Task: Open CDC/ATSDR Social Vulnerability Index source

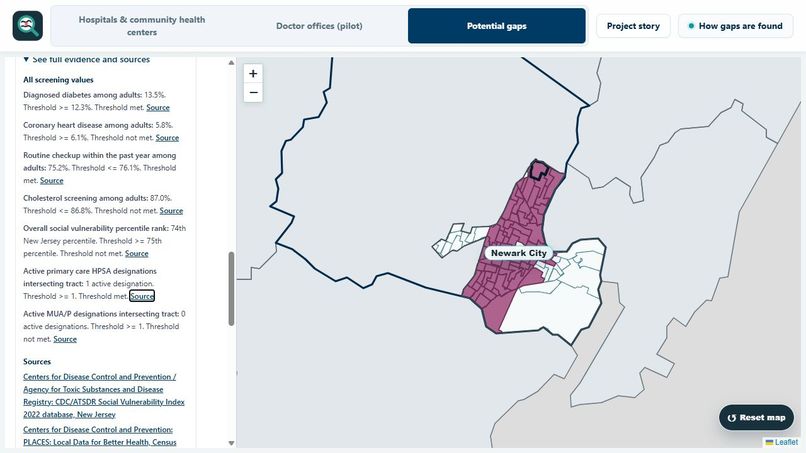Action: tap(103, 395)
